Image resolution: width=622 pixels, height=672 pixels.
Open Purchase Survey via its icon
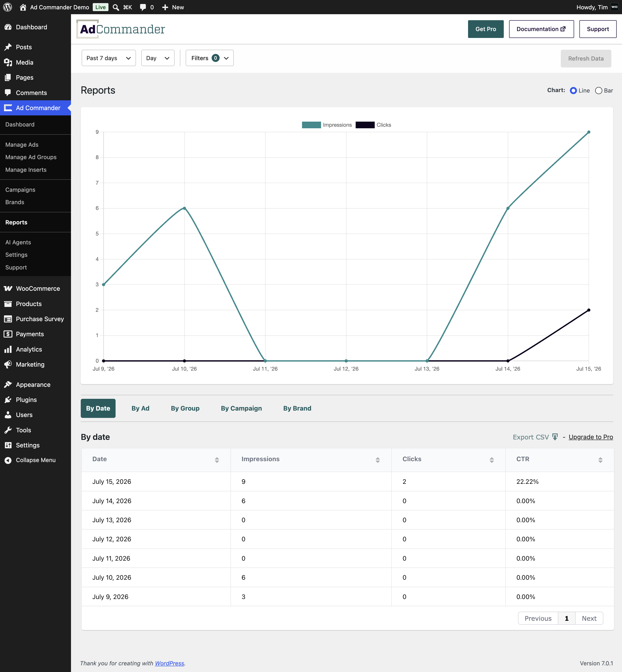(8, 319)
